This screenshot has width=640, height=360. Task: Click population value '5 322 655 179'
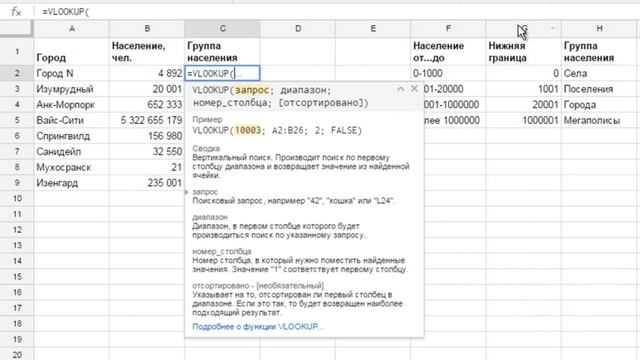coord(147,120)
